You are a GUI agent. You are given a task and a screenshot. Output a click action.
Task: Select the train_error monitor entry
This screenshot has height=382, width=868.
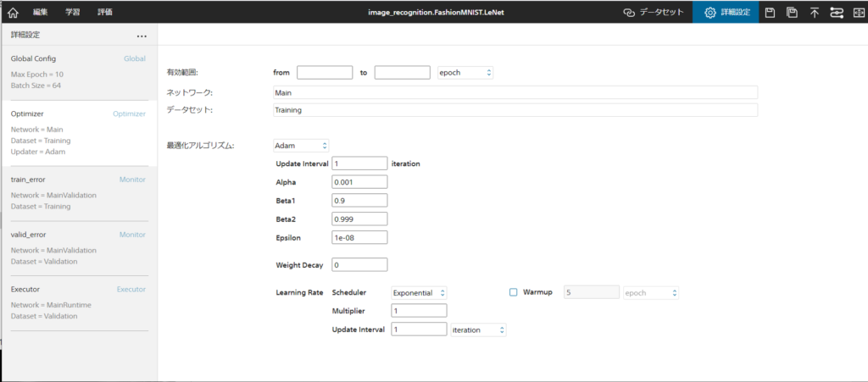coord(78,192)
